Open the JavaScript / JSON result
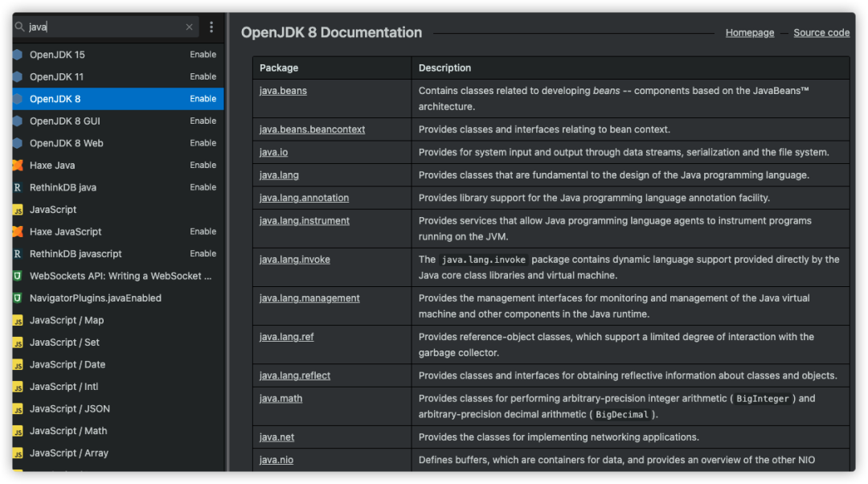This screenshot has width=868, height=484. click(70, 408)
